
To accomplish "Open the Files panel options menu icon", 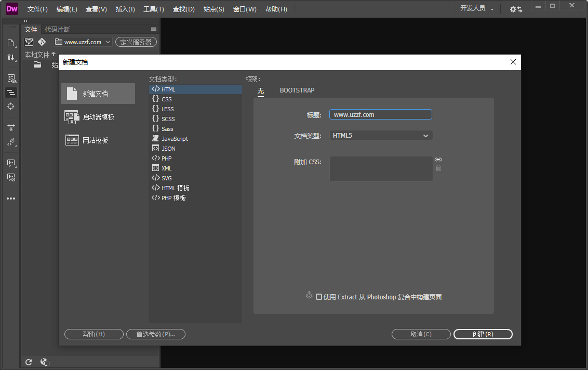I will (x=154, y=29).
